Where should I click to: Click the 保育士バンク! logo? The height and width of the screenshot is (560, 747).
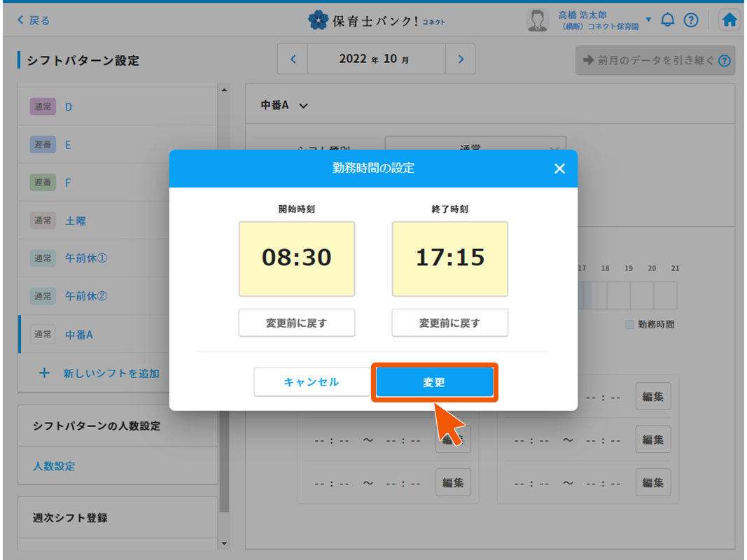(x=376, y=21)
